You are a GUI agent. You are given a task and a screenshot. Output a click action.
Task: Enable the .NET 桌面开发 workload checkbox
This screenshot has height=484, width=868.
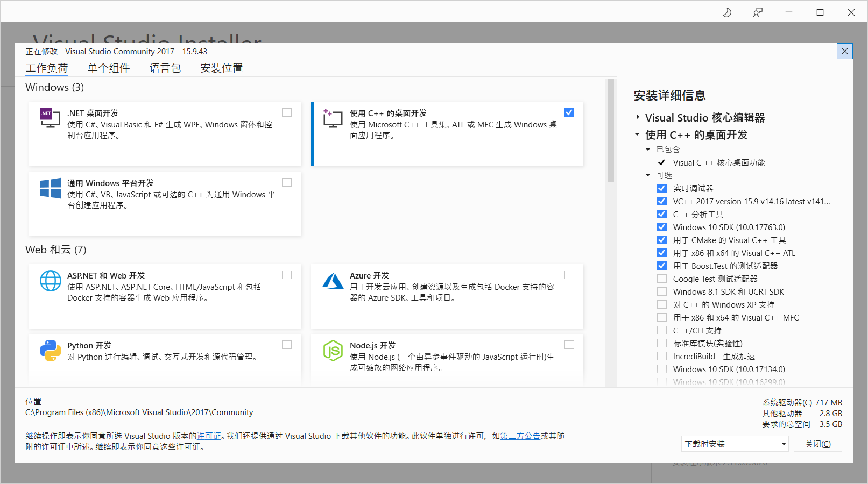286,112
